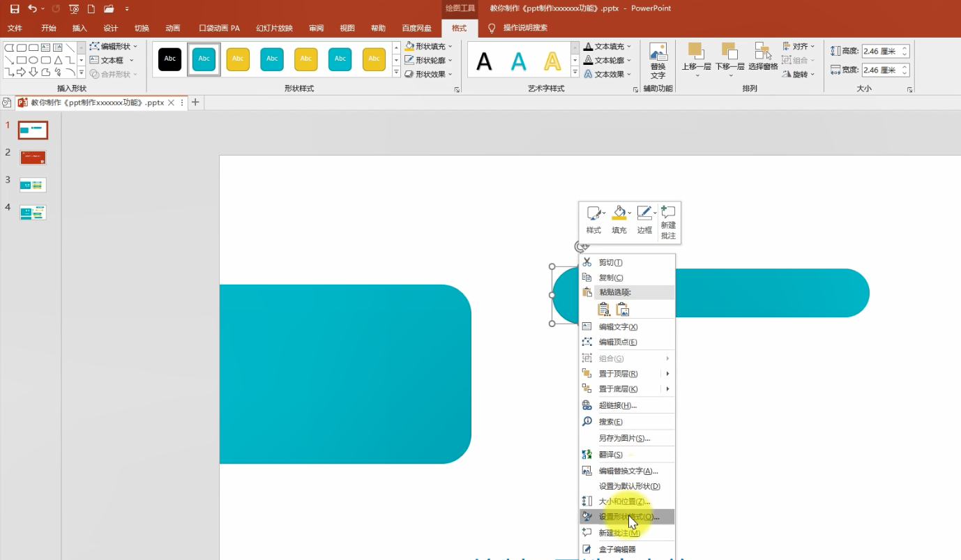Image resolution: width=961 pixels, height=560 pixels.
Task: Click the Save icon in title bar
Action: pos(15,9)
